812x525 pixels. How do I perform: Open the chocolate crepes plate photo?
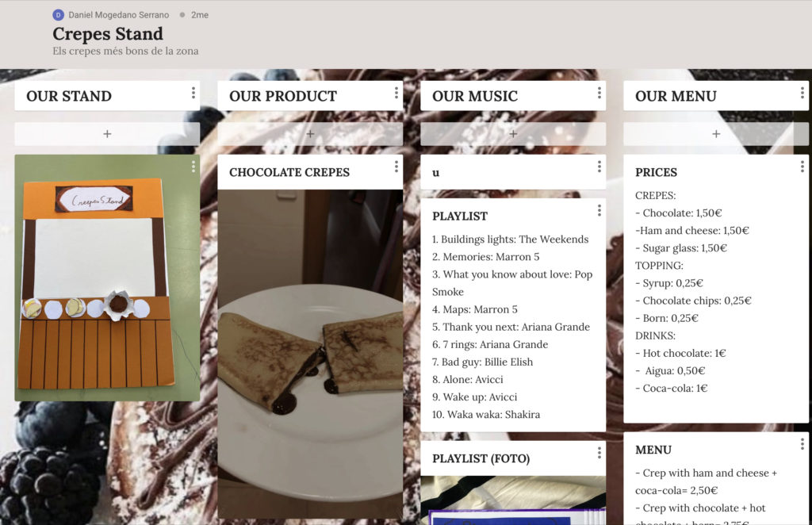310,354
